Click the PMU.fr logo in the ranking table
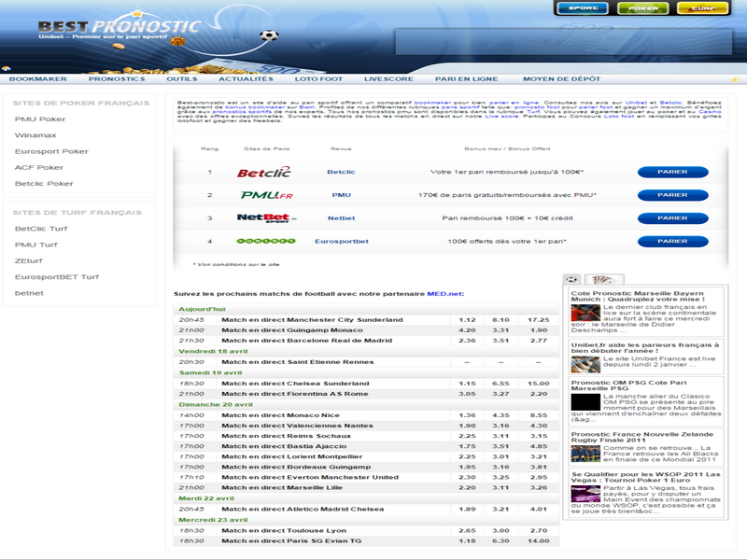 click(x=266, y=195)
